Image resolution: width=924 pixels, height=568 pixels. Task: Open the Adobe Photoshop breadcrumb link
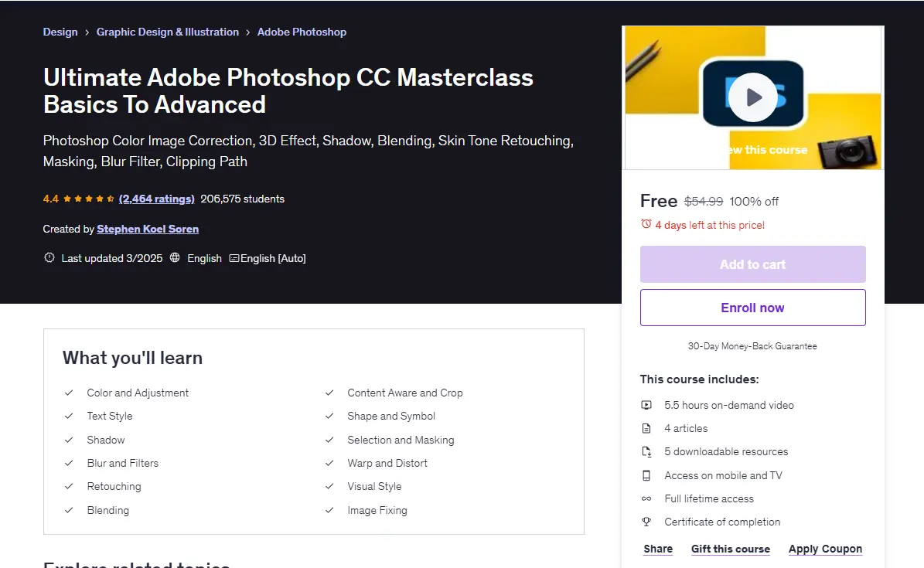[302, 32]
